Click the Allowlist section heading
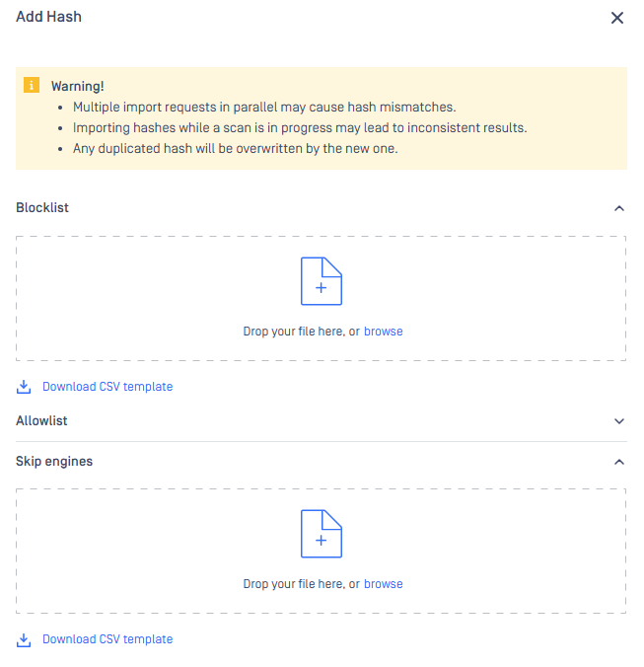 click(x=41, y=420)
